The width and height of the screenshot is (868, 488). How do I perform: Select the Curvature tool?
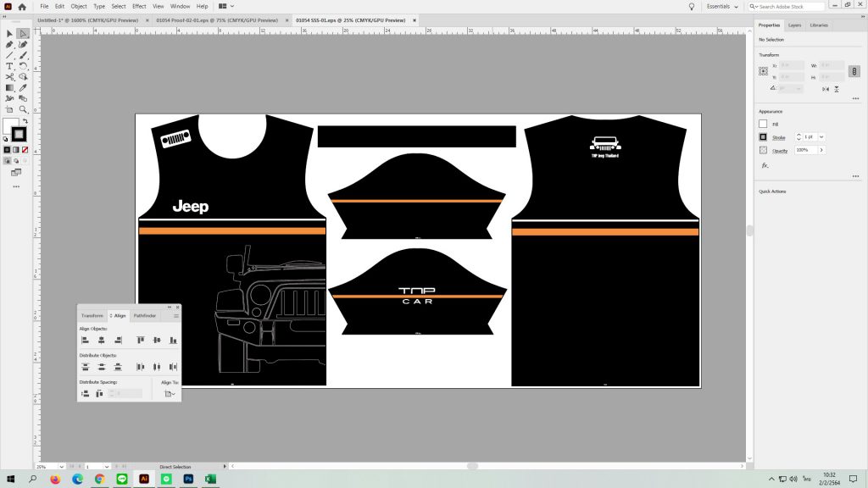tap(23, 44)
